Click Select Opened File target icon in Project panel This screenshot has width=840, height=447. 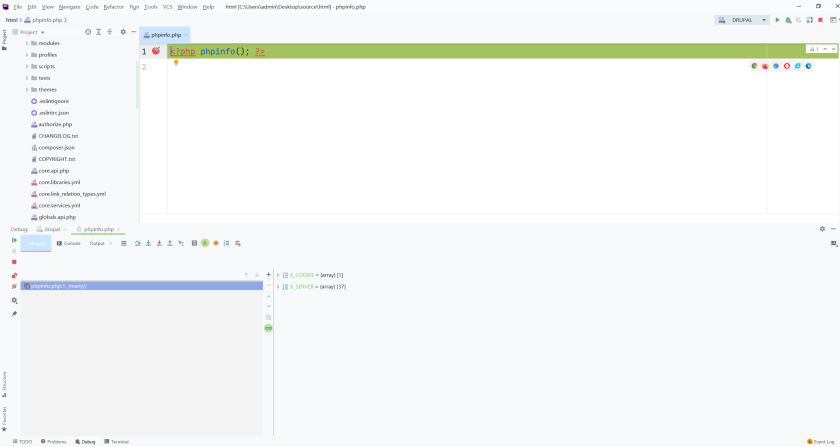88,32
